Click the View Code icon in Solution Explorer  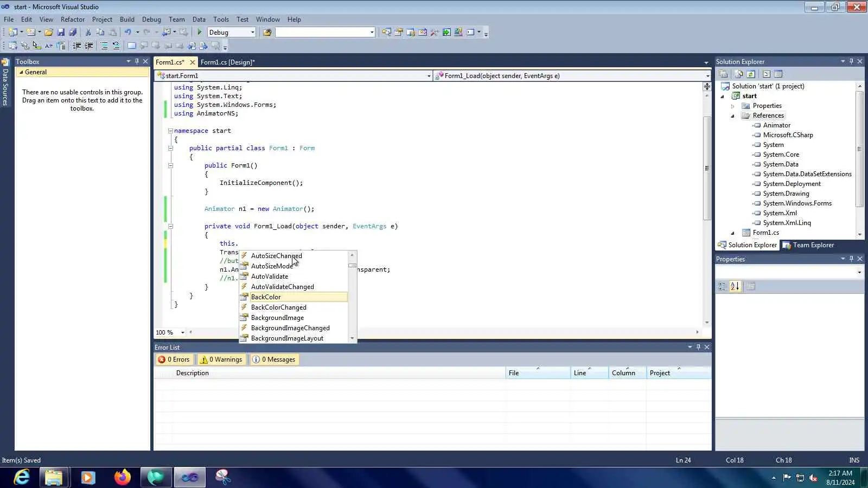coord(767,74)
